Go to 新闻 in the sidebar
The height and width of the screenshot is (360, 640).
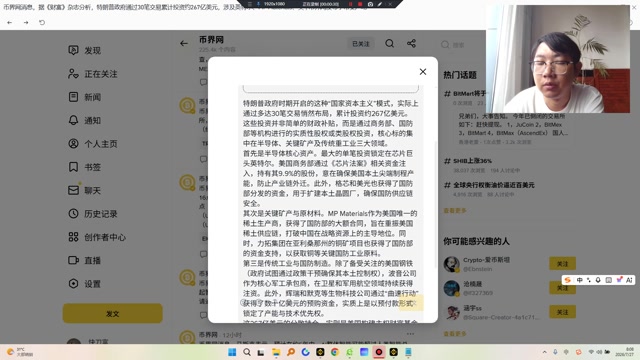(84, 97)
